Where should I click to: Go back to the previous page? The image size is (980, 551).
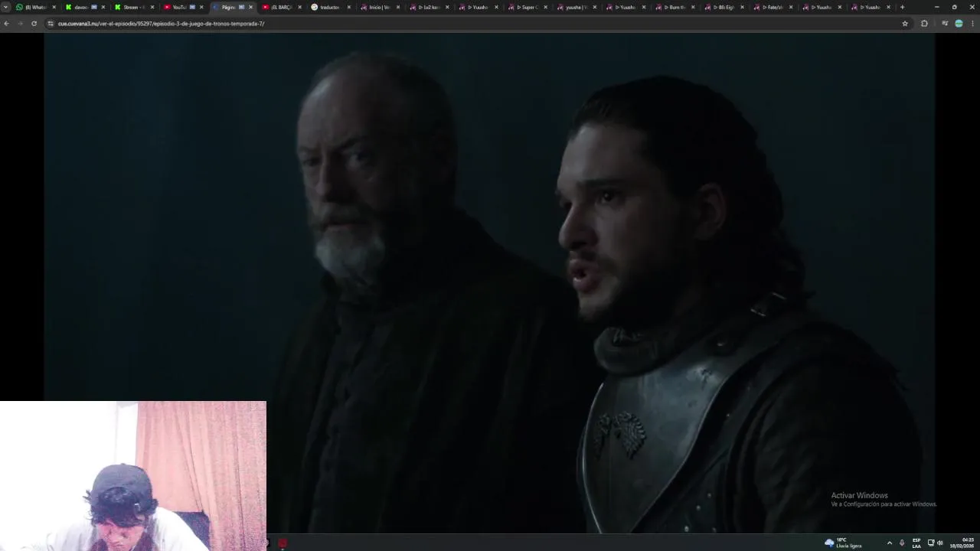tap(7, 24)
